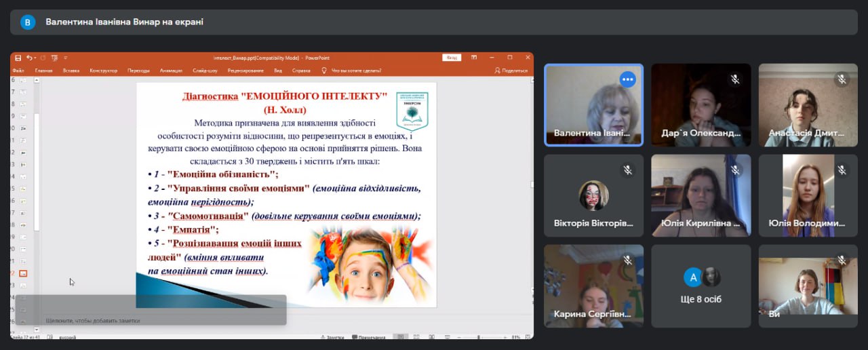868x350 pixels.
Task: Click the Undo arrow in the quick access toolbar
Action: (29, 58)
